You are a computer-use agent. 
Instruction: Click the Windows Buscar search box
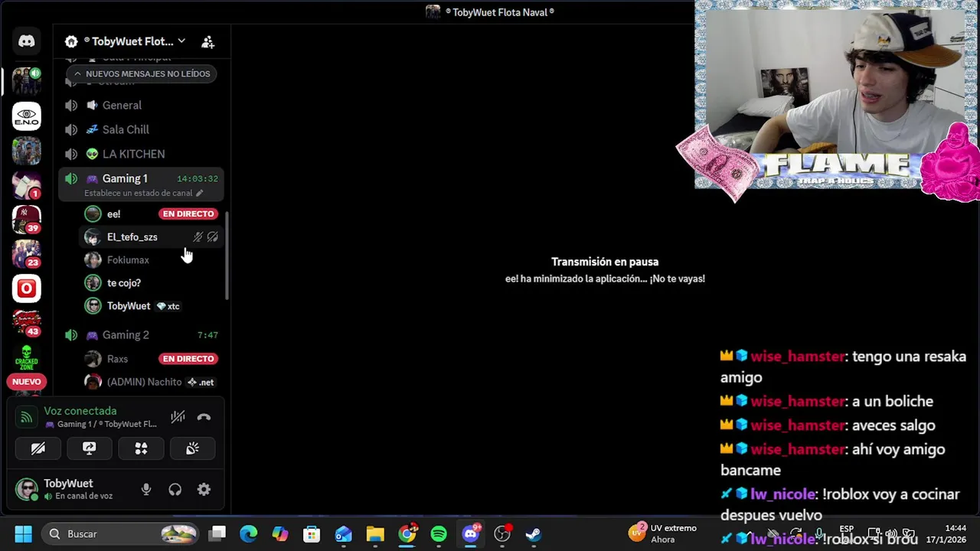[x=119, y=534]
